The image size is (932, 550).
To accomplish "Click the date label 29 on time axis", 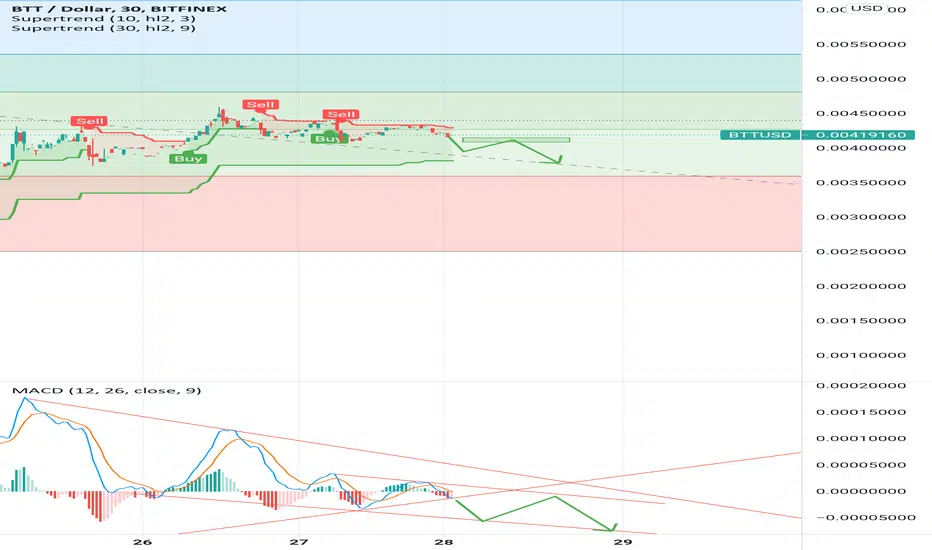I will point(622,542).
